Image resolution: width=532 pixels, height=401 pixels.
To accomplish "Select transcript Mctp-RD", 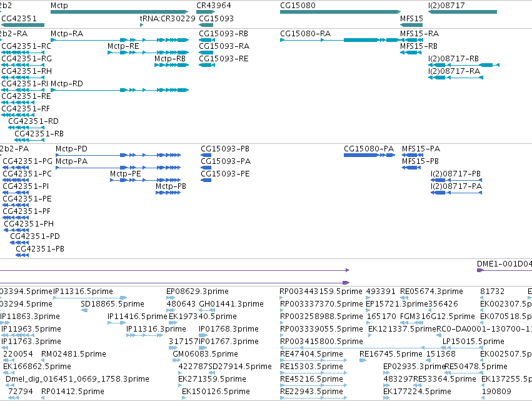I will coord(67,84).
